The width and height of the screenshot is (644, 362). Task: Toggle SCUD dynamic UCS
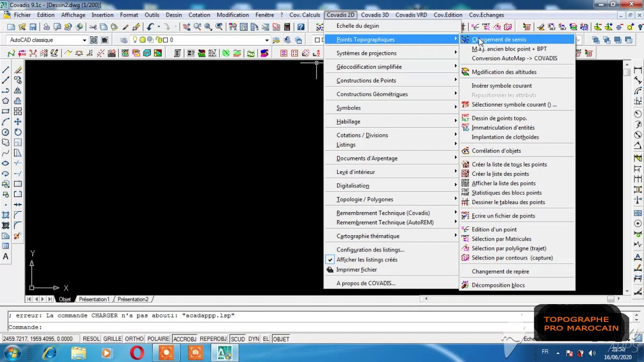pyautogui.click(x=237, y=339)
